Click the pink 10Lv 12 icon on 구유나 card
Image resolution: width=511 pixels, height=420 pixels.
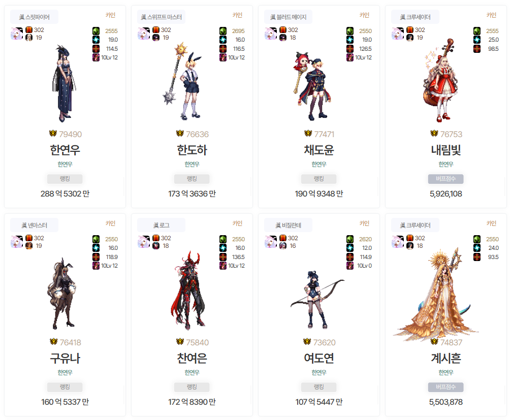pos(96,266)
